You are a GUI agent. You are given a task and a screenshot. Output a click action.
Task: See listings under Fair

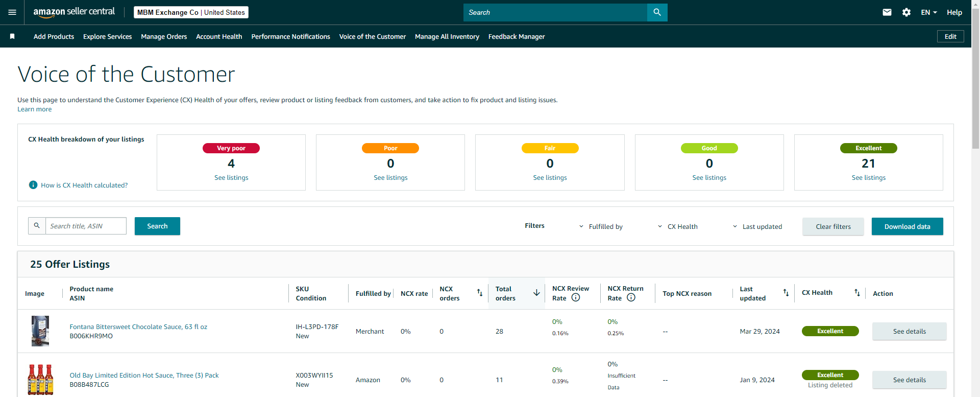click(550, 177)
